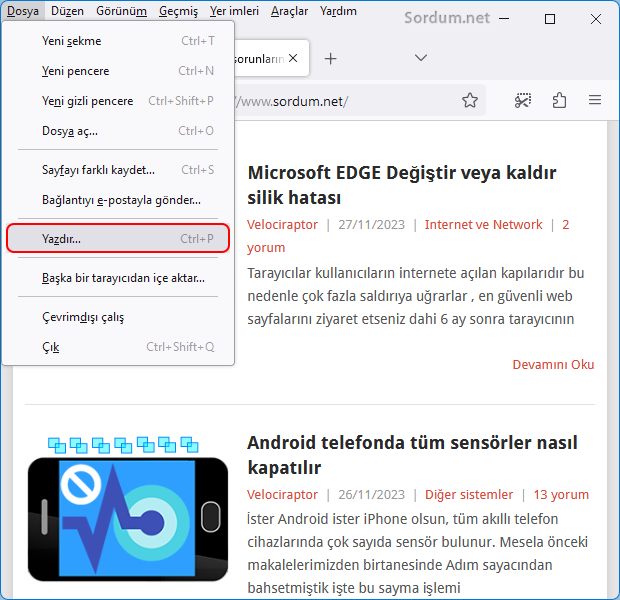Open Android telefonda tüm sensörler article
The height and width of the screenshot is (600, 620).
412,455
